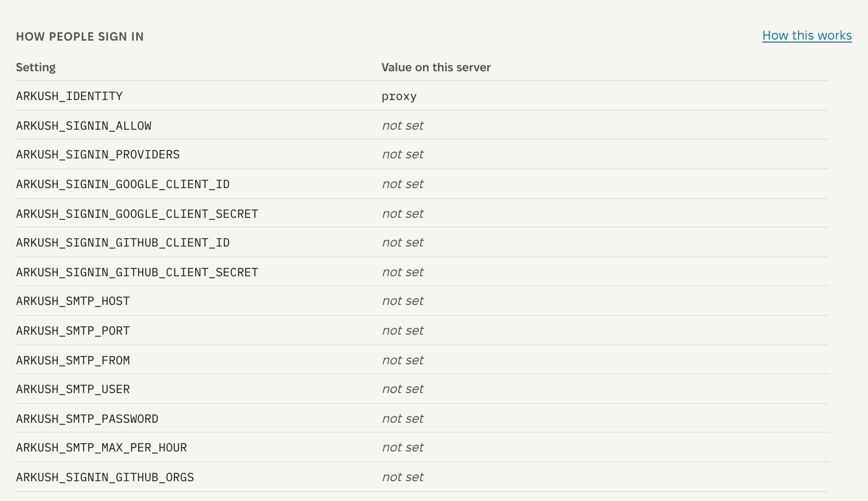
Task: Click the "proxy" value for ARKUSH_IDENTITY
Action: 399,97
